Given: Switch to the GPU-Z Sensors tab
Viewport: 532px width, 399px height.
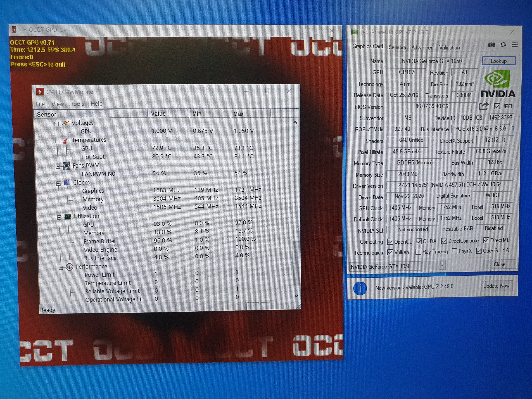Looking at the screenshot, I should pos(397,47).
